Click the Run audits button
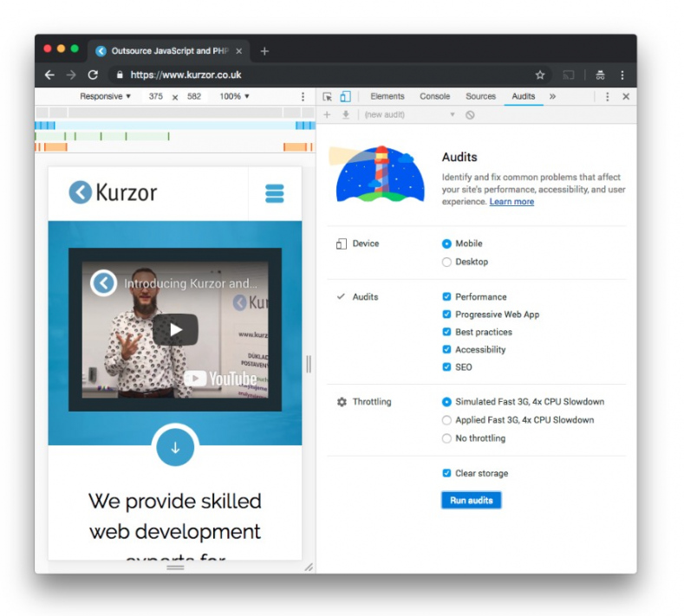Image resolution: width=684 pixels, height=616 pixels. pyautogui.click(x=471, y=500)
